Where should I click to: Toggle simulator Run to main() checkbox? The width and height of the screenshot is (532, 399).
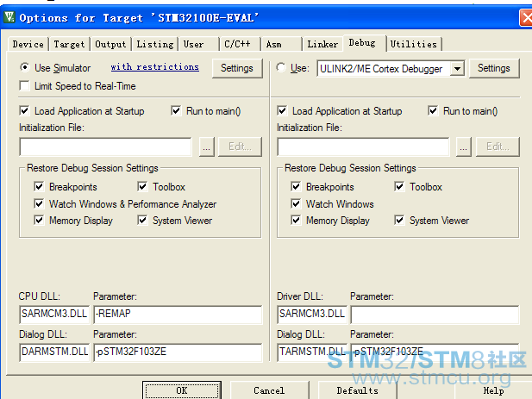pos(176,110)
